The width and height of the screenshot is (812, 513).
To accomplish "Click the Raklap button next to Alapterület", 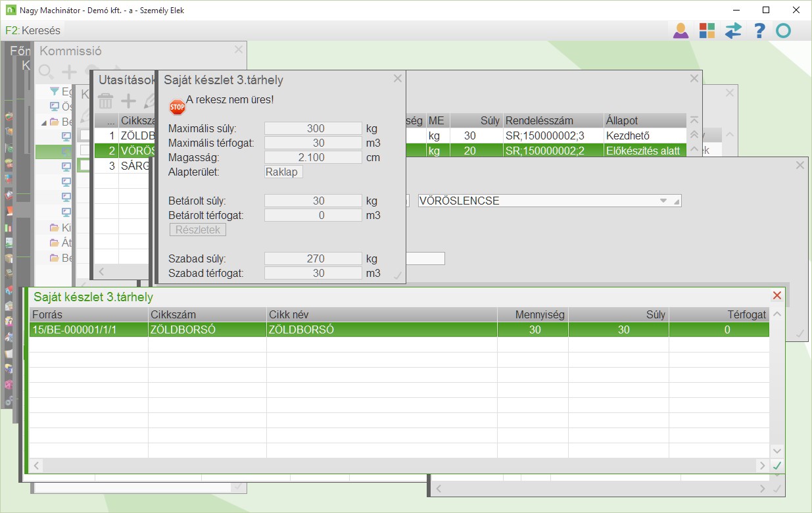I will coord(283,172).
